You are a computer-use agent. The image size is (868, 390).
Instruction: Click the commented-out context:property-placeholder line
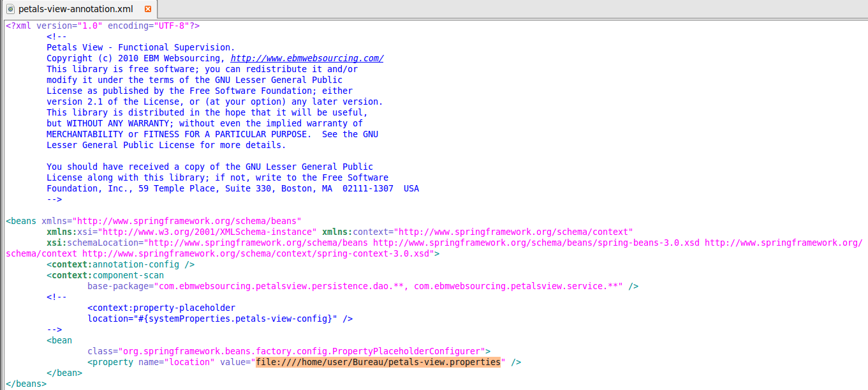161,308
